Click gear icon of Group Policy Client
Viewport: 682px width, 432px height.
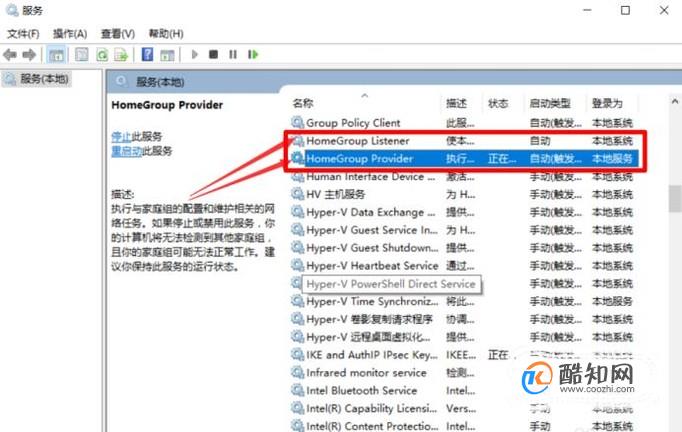click(298, 122)
